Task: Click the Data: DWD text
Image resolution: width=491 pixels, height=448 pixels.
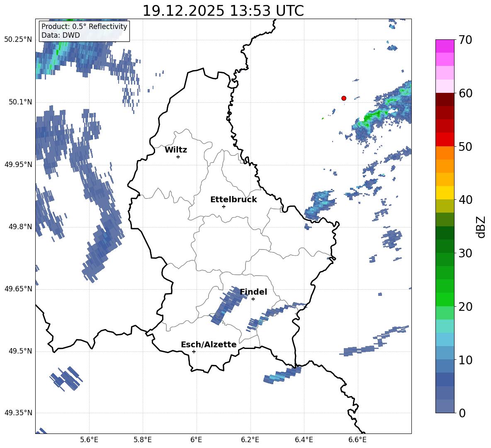Action: point(61,35)
